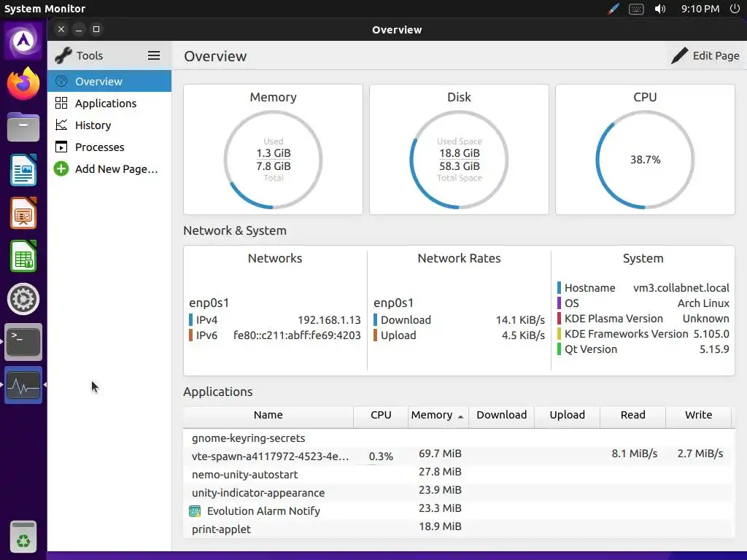Click the blue IPv4 color marker
The image size is (747, 560).
190,320
